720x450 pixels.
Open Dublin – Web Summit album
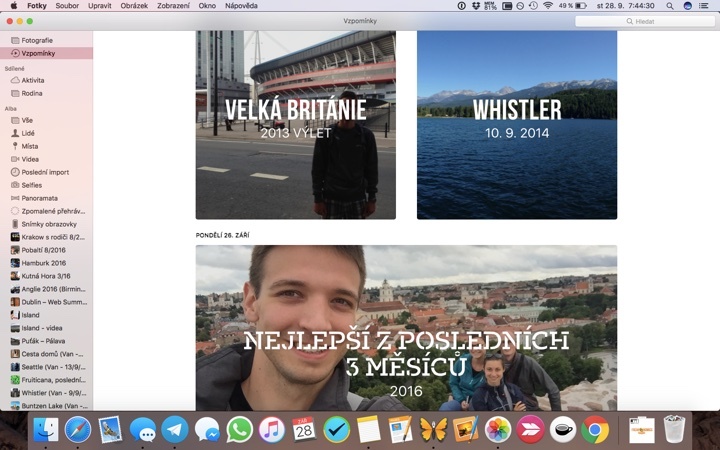click(x=46, y=302)
